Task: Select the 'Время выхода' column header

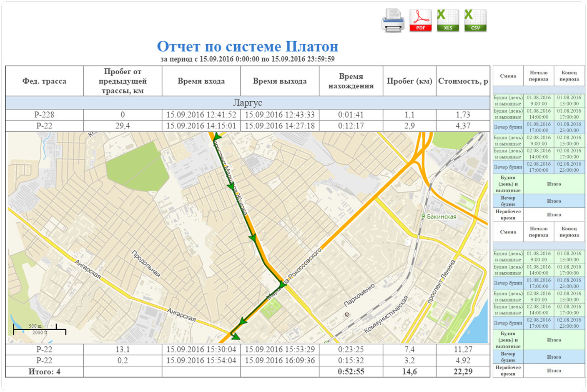Action: [280, 81]
